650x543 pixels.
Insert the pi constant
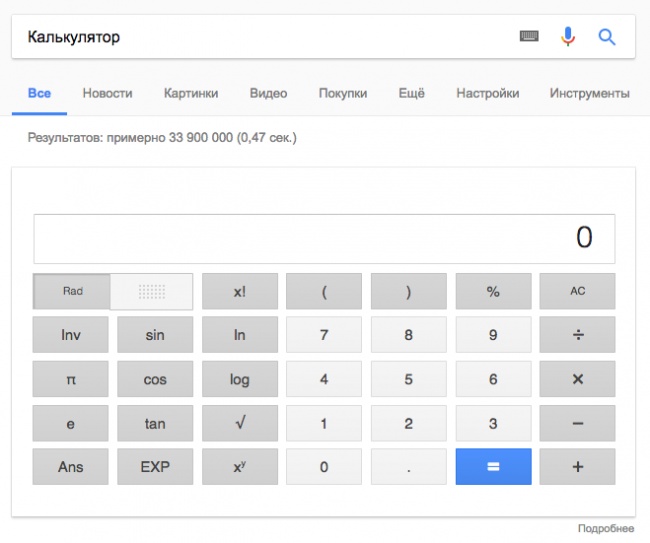click(71, 380)
